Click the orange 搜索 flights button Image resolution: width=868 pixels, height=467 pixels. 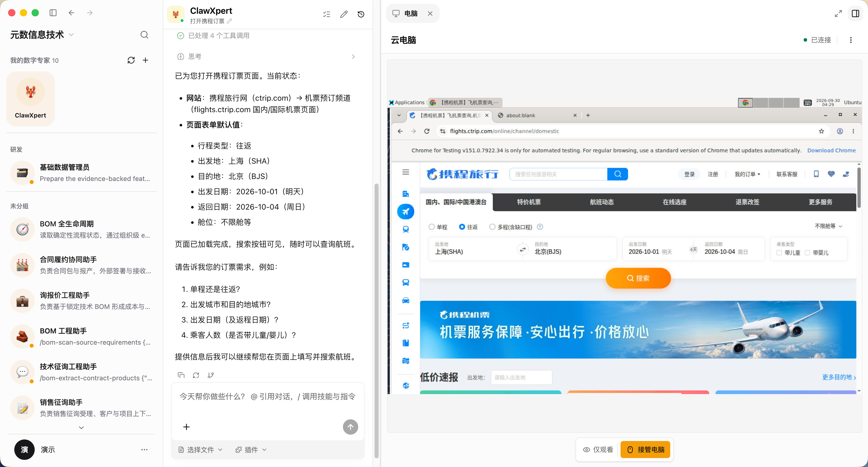pos(638,278)
